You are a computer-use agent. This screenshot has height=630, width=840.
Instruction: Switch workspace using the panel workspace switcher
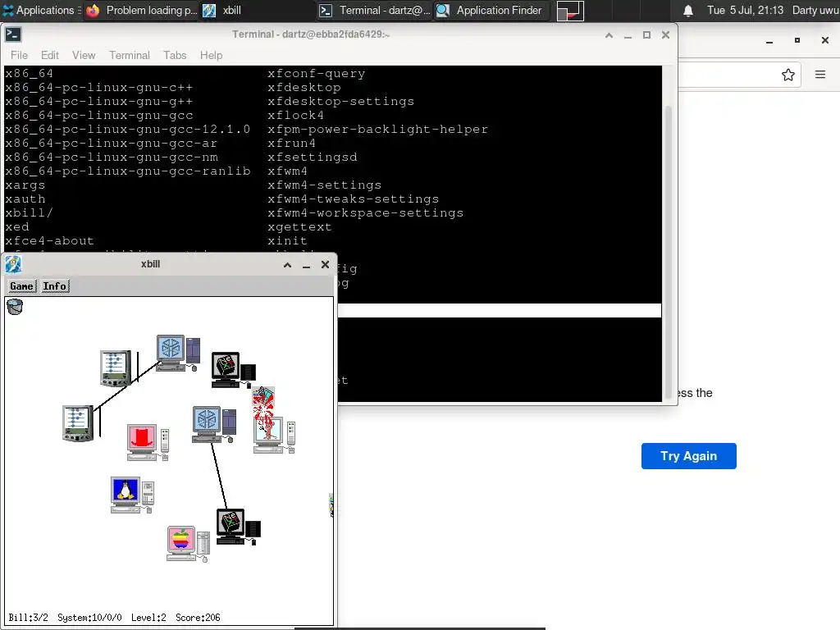click(x=570, y=11)
